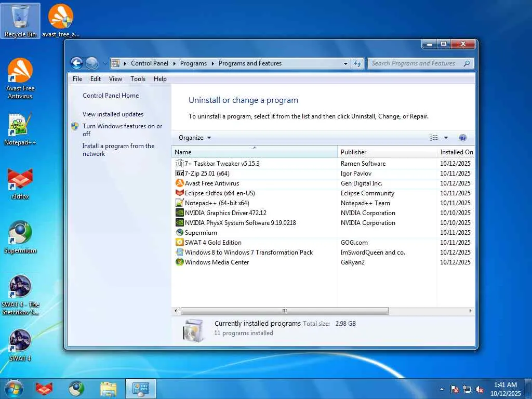
Task: Click the Eclipse r3dfox list icon
Action: click(x=179, y=193)
